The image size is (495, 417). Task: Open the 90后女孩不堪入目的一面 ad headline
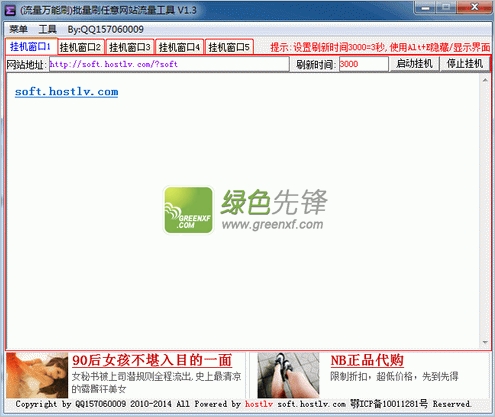tap(152, 360)
